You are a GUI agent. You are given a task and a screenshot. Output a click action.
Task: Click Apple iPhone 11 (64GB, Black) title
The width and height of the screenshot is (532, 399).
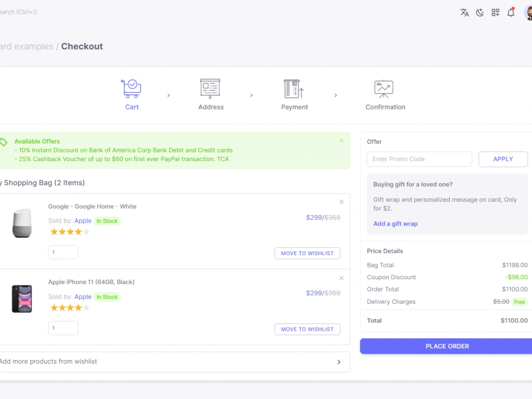pos(92,282)
